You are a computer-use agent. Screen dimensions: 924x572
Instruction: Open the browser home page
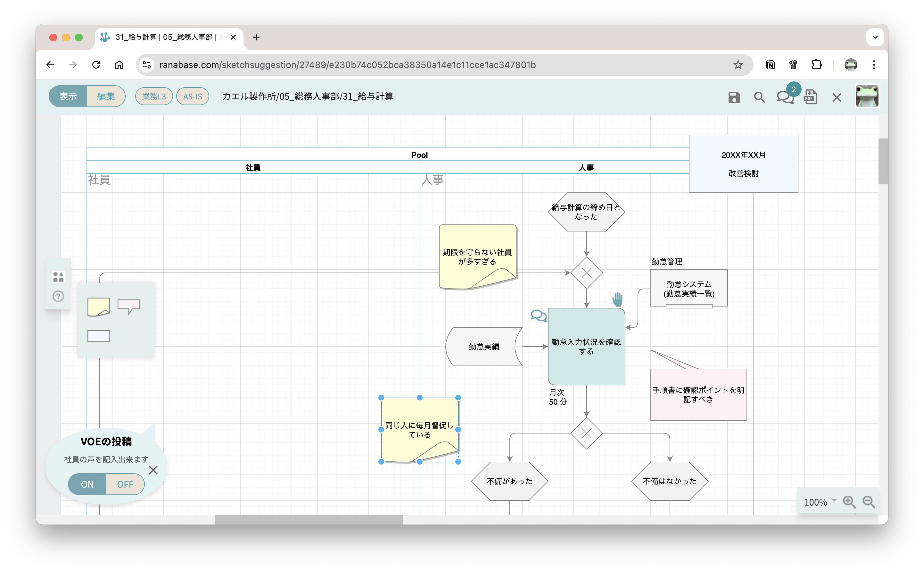coord(119,65)
